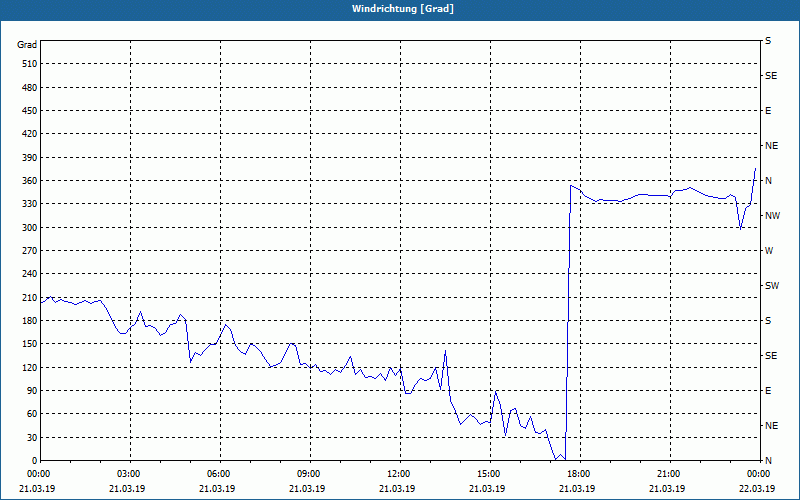800x500 pixels.
Task: Click the 00:00 label above 22.03.19
Action: (x=759, y=474)
